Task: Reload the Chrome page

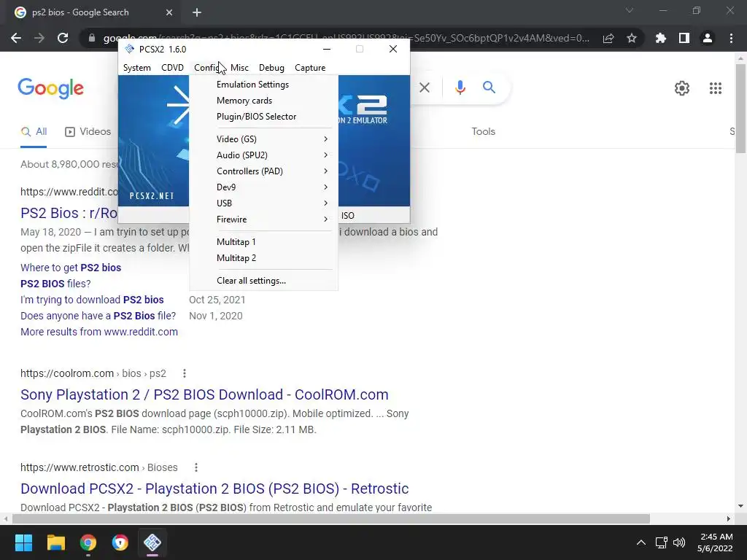Action: coord(63,38)
